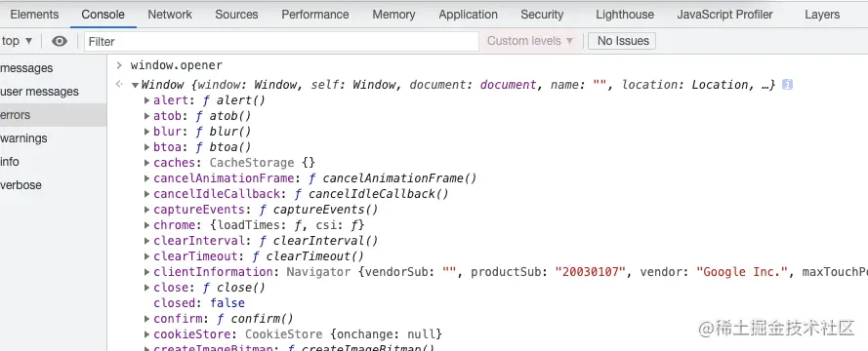The height and width of the screenshot is (351, 868).
Task: Expand the chrome object property
Action: 146,225
